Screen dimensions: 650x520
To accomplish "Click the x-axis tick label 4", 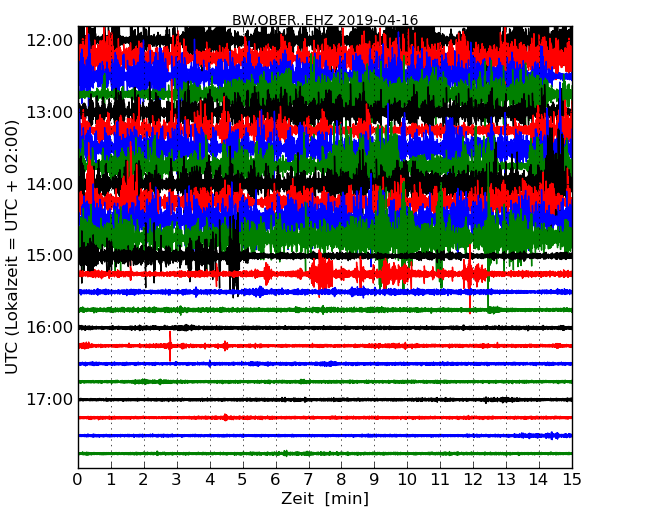I will (210, 480).
